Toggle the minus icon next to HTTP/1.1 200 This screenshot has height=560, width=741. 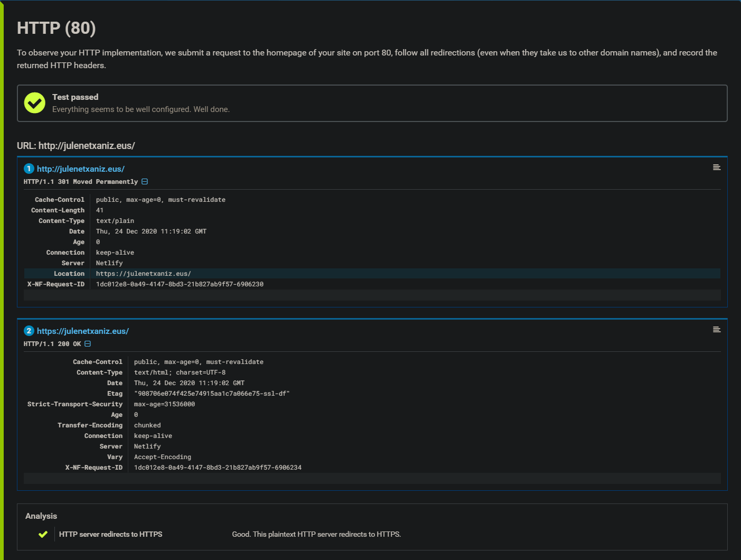(87, 343)
